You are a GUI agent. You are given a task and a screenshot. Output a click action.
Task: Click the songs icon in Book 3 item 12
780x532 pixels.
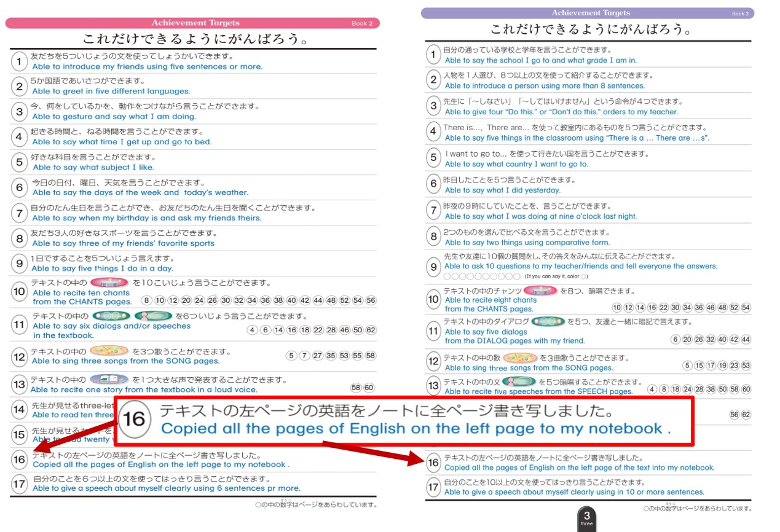[521, 357]
